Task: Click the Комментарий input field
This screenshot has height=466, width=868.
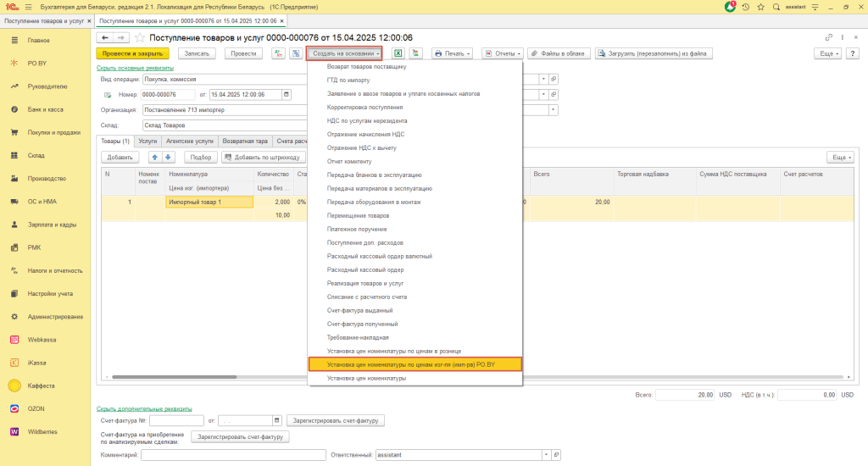Action: pyautogui.click(x=234, y=455)
